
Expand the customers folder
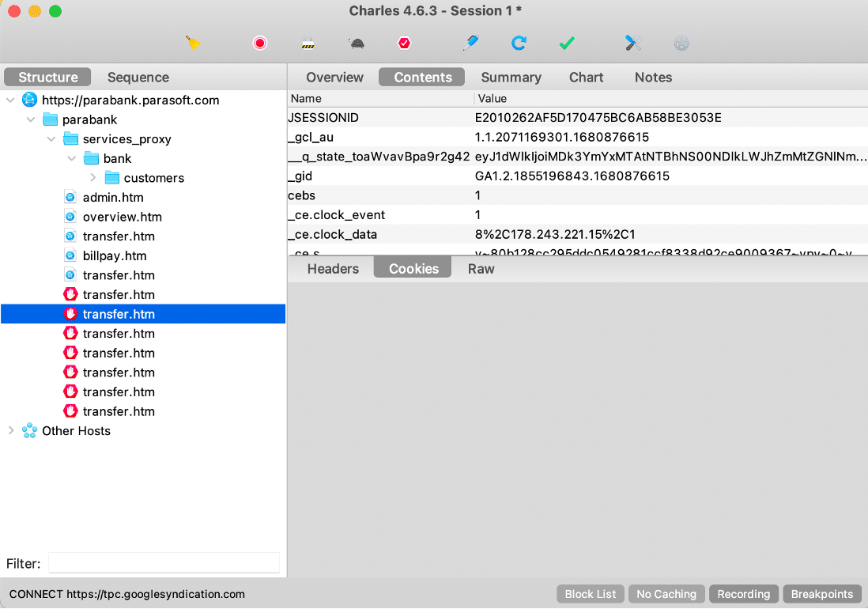click(x=93, y=178)
